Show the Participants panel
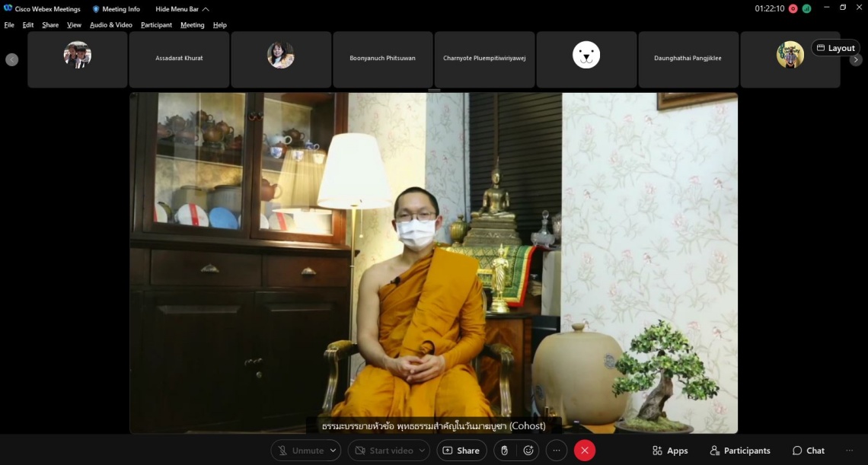Screen dimensions: 868x465 (x=739, y=451)
